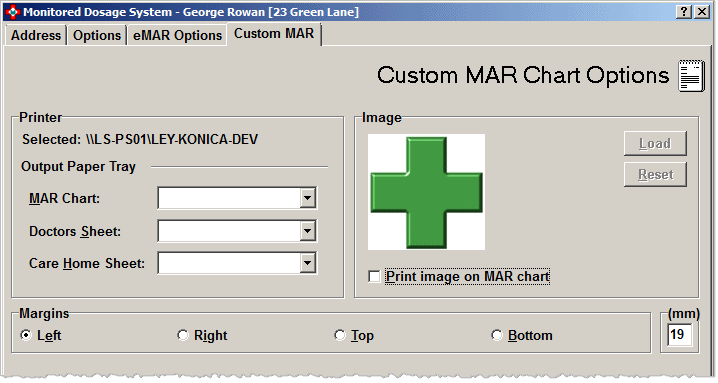Image resolution: width=718 pixels, height=383 pixels.
Task: Go to the eMAR Options tab
Action: point(177,35)
